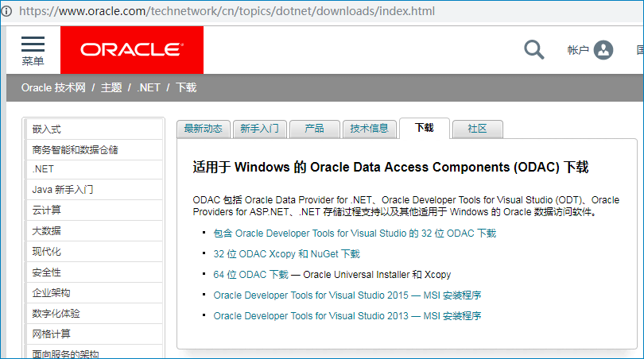Click the address bar URL
The width and height of the screenshot is (644, 359).
[x=227, y=11]
